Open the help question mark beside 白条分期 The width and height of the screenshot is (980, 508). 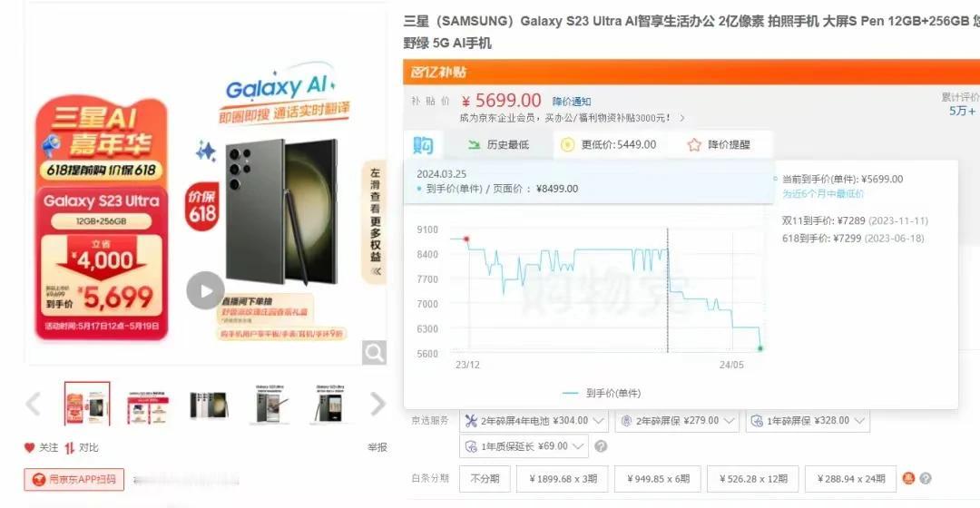926,478
